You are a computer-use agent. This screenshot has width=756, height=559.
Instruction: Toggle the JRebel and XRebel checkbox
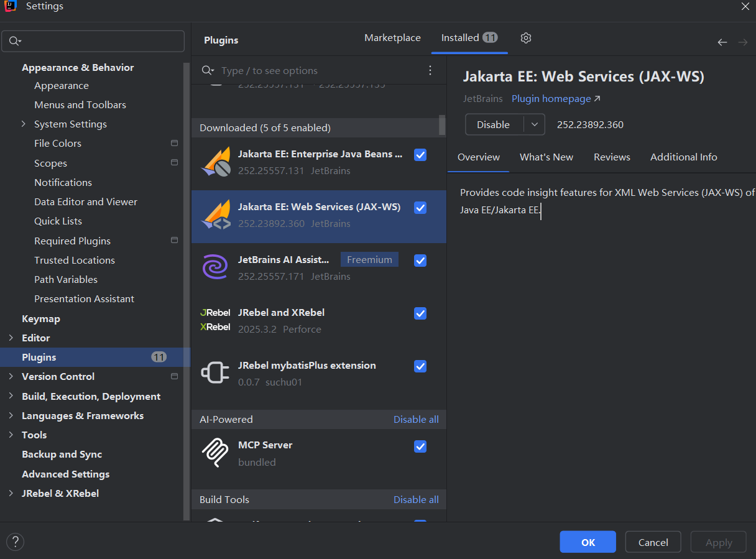(x=420, y=313)
